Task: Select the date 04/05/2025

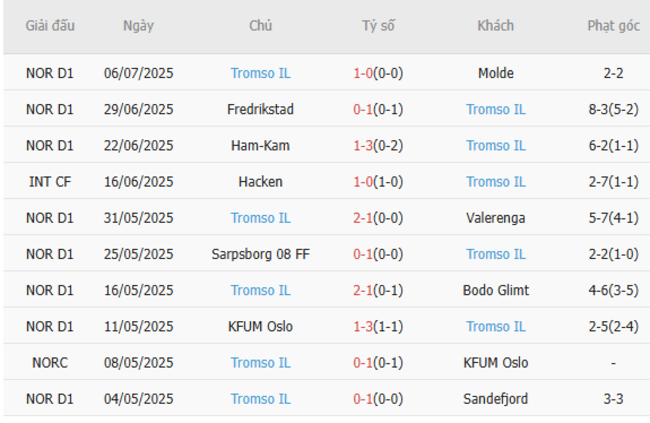Action: (138, 399)
